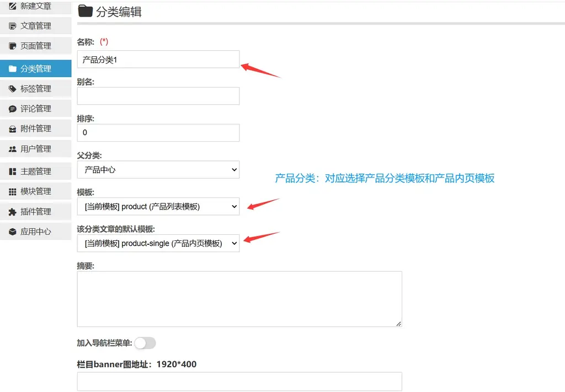Click the 评论管理 speech bubble icon
The width and height of the screenshot is (565, 392).
(12, 108)
